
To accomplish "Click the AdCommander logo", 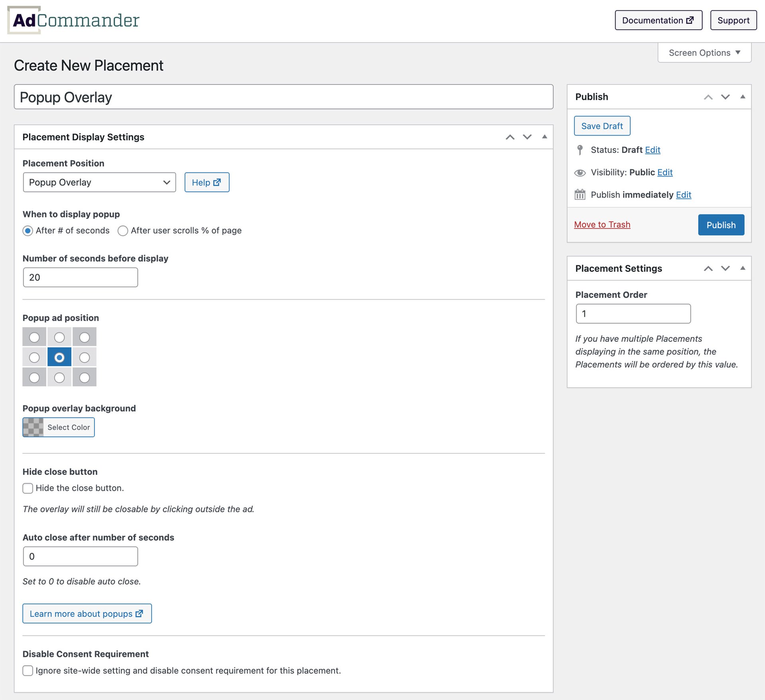I will [74, 20].
